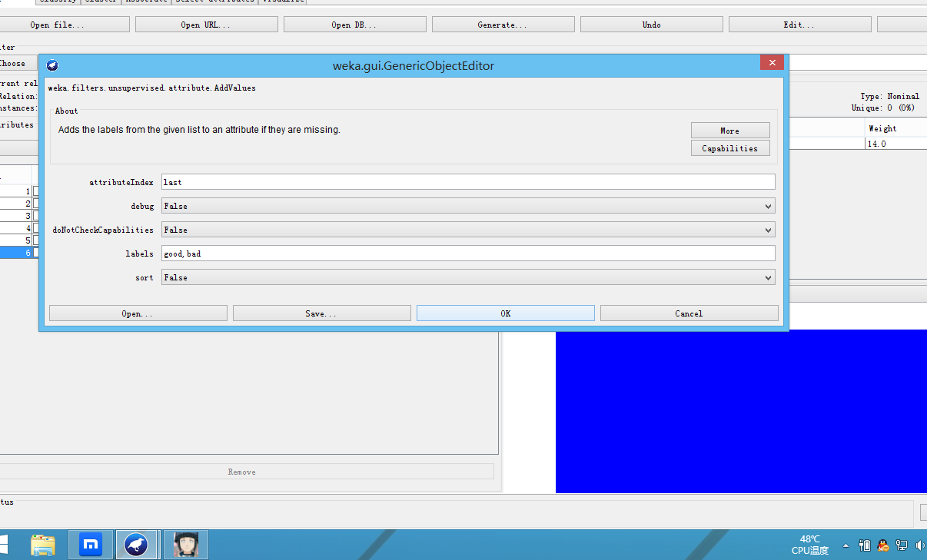Viewport: 927px width, 560px height.
Task: Click the blue histogram bar in visualization
Action: pos(741,411)
